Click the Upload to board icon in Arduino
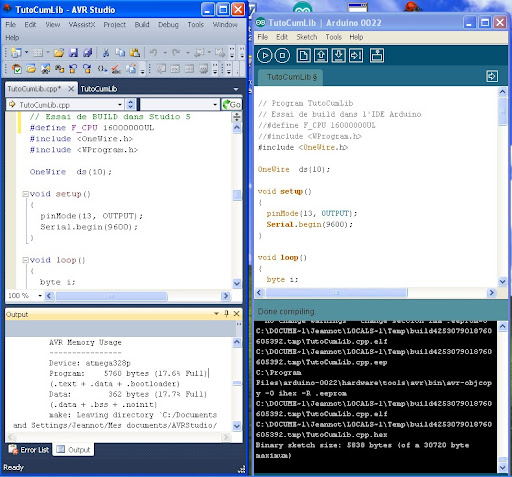 click(356, 56)
